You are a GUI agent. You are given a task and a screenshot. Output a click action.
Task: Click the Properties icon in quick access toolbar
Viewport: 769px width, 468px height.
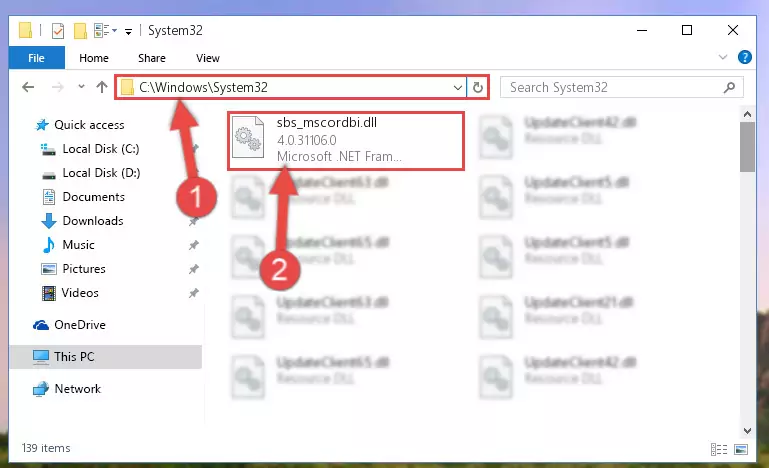pos(57,31)
